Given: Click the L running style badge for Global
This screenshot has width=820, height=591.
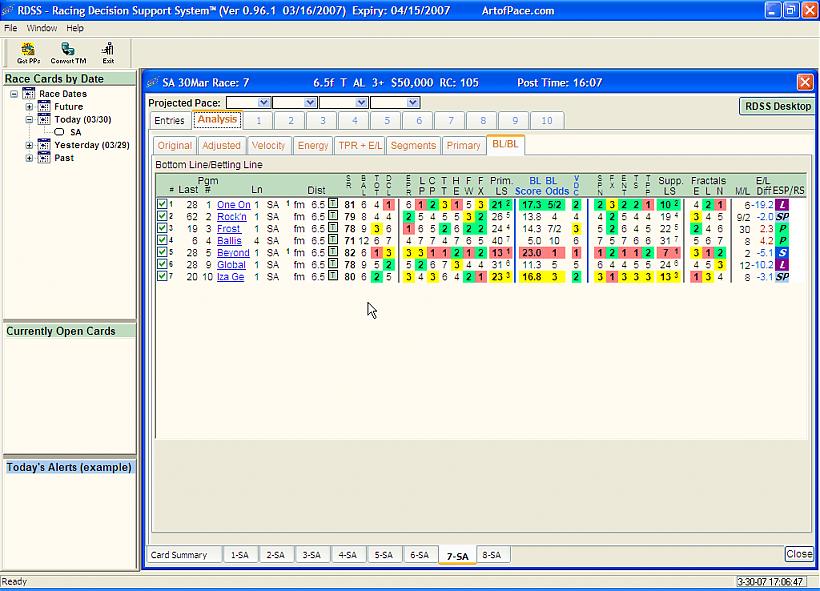Looking at the screenshot, I should [782, 265].
